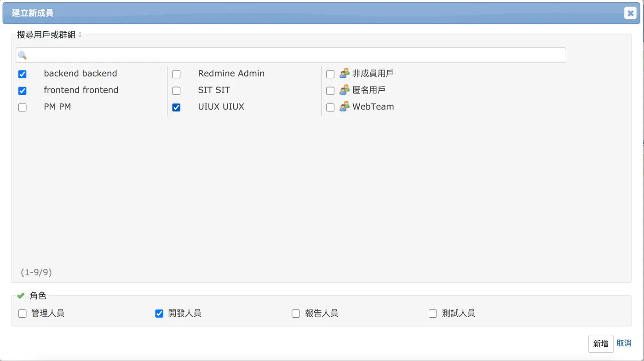Check the WebTeam group checkbox

point(330,107)
